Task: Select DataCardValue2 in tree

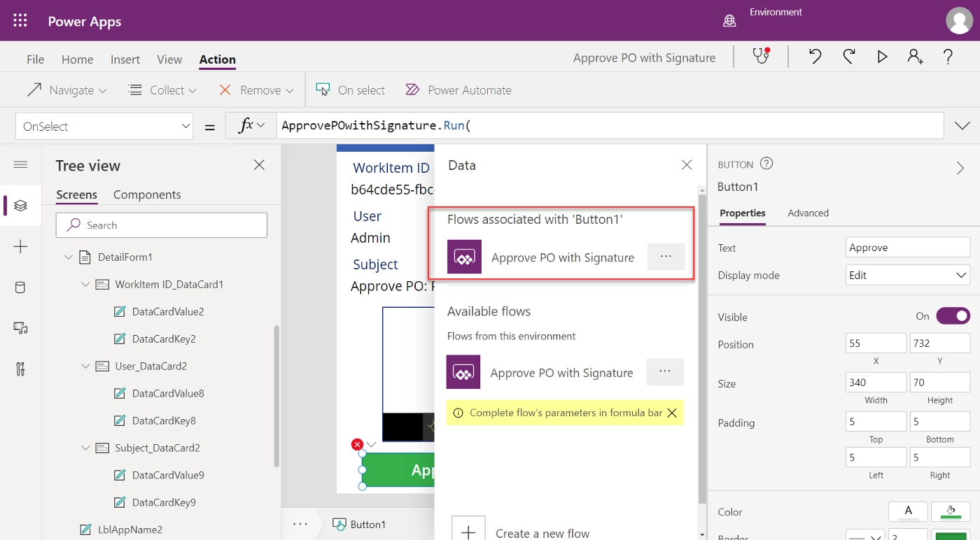Action: tap(168, 311)
